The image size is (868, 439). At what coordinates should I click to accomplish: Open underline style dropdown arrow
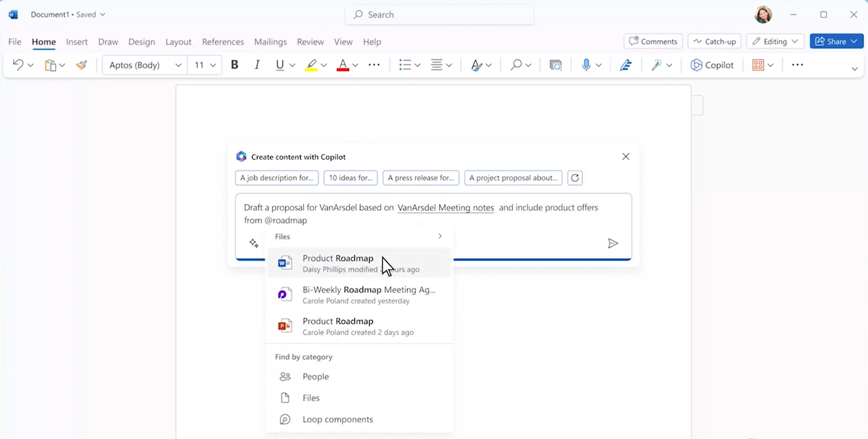(x=292, y=65)
